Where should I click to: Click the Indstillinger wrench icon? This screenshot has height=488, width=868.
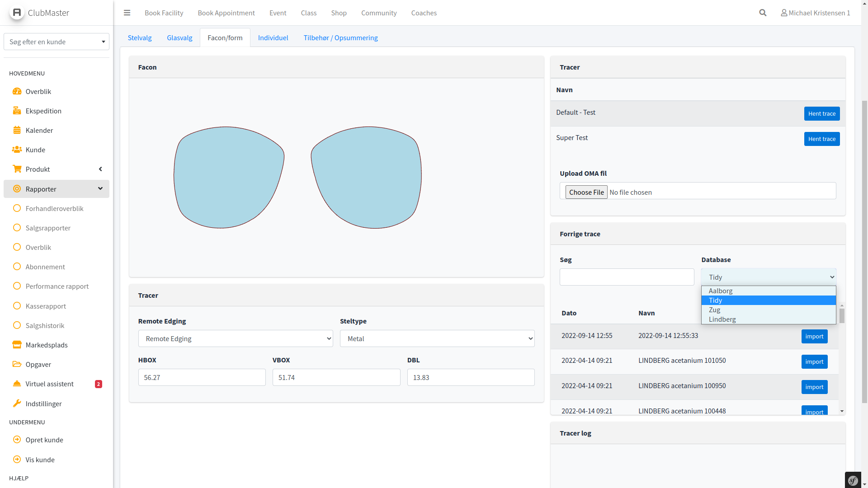point(17,404)
